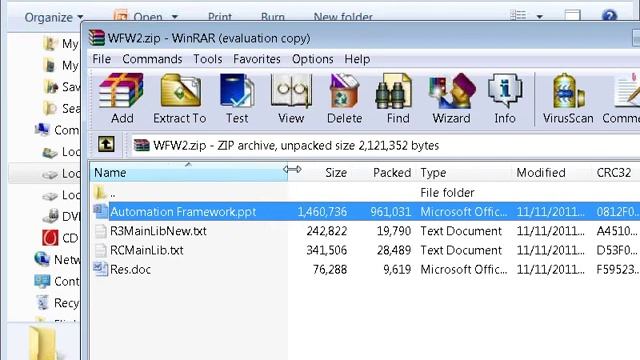Click the Delete files icon
The height and width of the screenshot is (360, 640).
(x=344, y=91)
